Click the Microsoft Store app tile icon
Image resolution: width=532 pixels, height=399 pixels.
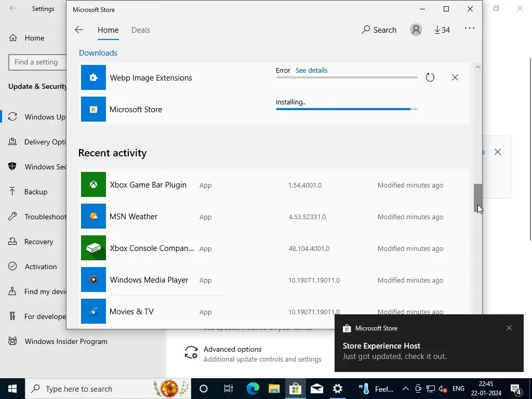pyautogui.click(x=94, y=109)
